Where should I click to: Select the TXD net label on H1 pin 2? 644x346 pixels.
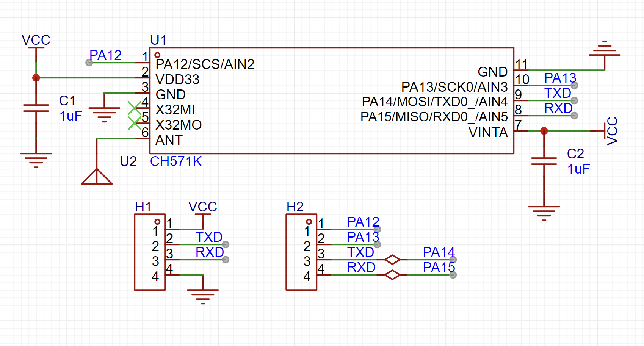(209, 237)
